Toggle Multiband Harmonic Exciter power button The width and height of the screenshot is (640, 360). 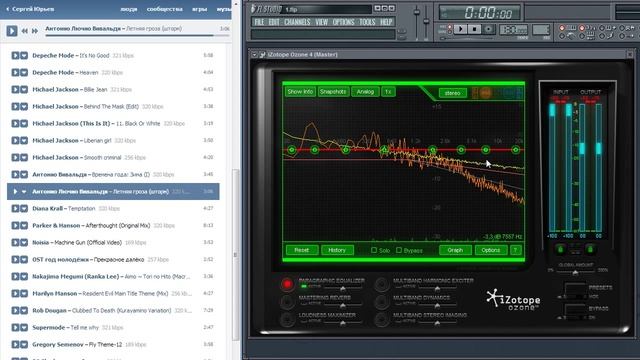coord(382,284)
